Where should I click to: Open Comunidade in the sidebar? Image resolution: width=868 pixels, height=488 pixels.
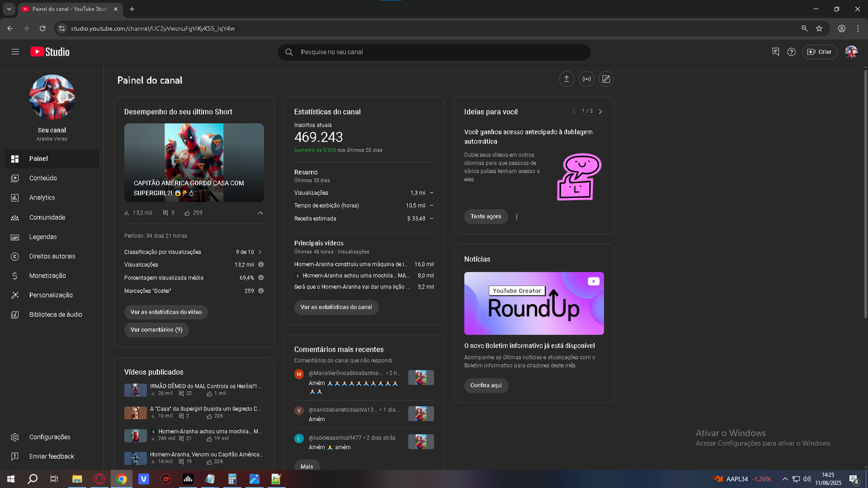click(52, 217)
